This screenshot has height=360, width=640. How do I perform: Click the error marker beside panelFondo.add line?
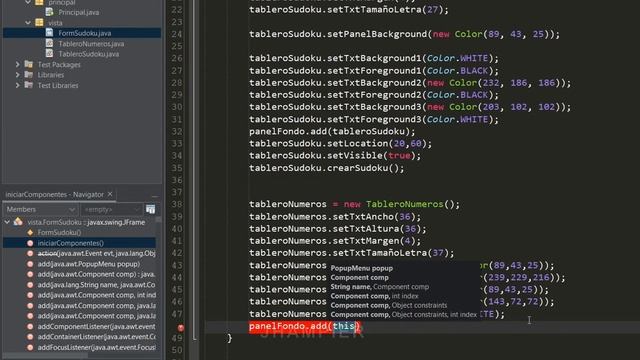181,327
